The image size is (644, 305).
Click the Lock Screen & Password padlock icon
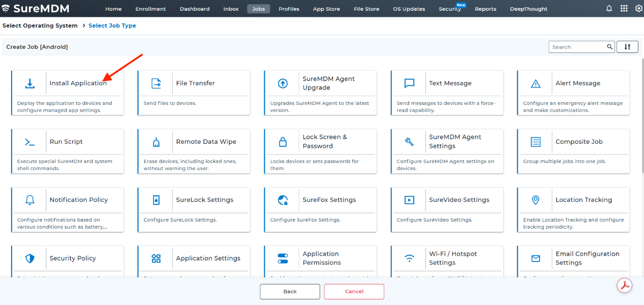pos(283,142)
